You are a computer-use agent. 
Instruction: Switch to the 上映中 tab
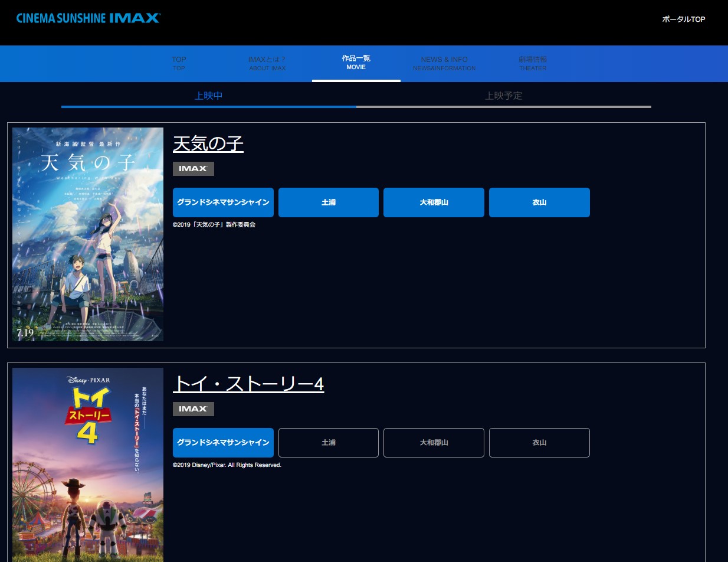coord(209,96)
